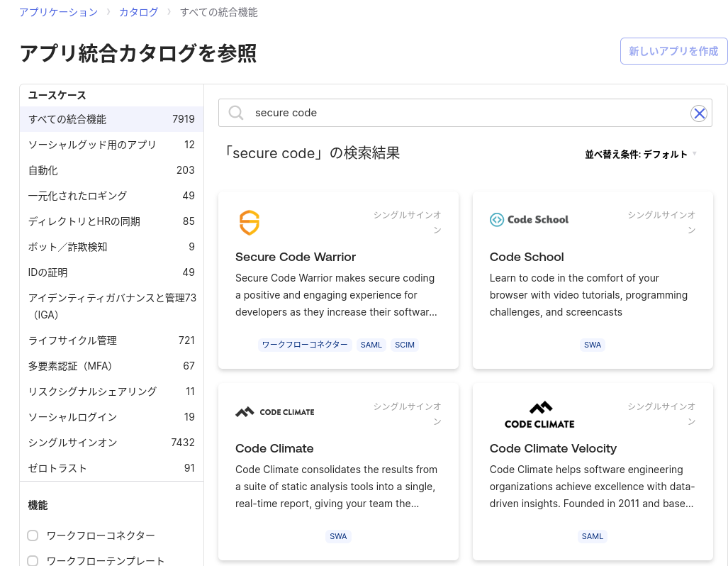
Task: Select ゼロトラスト use case
Action: 111,468
